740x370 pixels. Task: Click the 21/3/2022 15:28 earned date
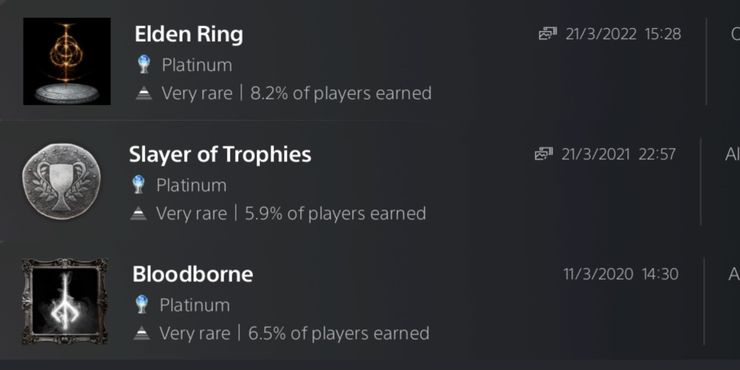(x=623, y=34)
